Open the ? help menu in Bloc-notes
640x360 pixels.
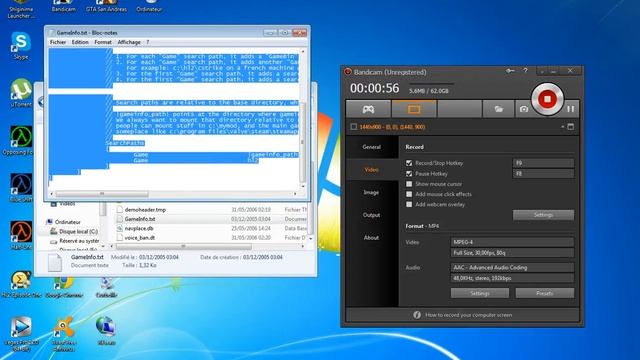(148, 42)
